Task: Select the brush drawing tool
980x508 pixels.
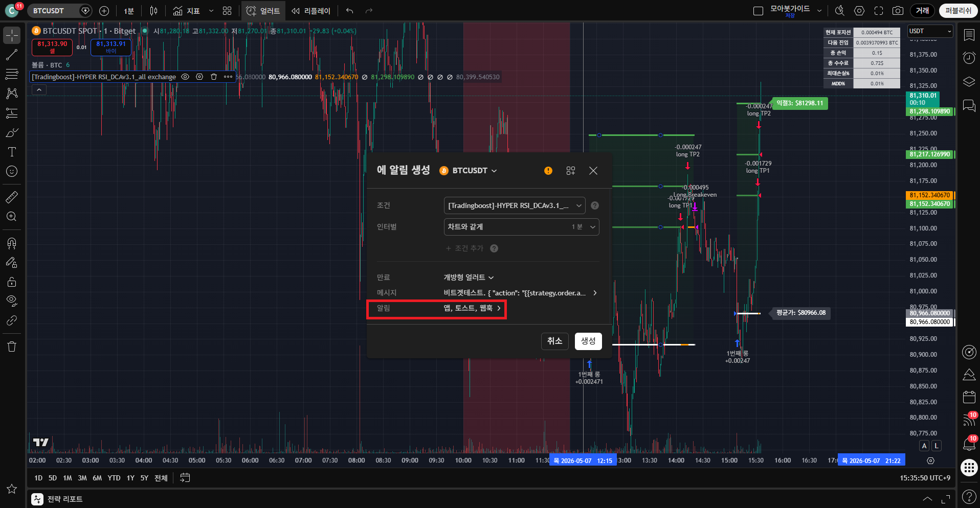Action: pos(12,132)
